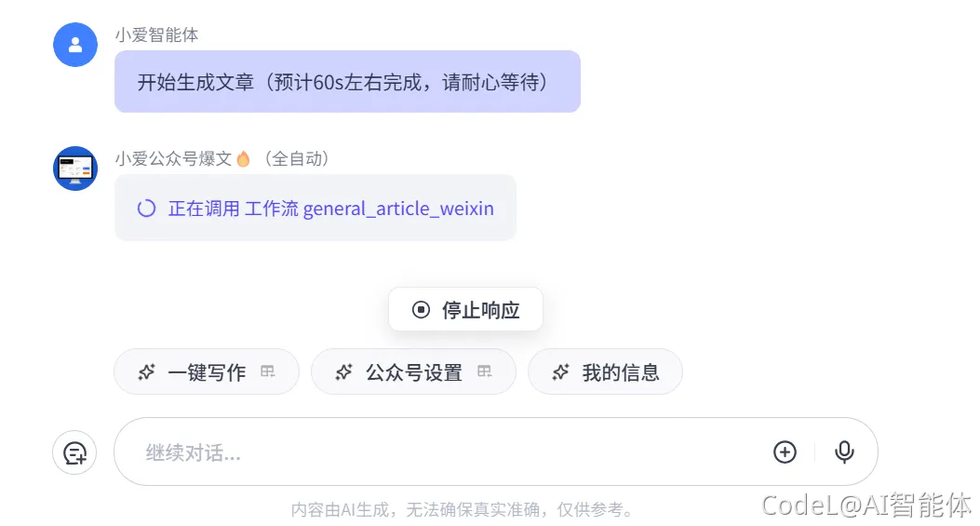The width and height of the screenshot is (980, 526).
Task: Click the sparkle icon on 一键写作
Action: coord(146,372)
